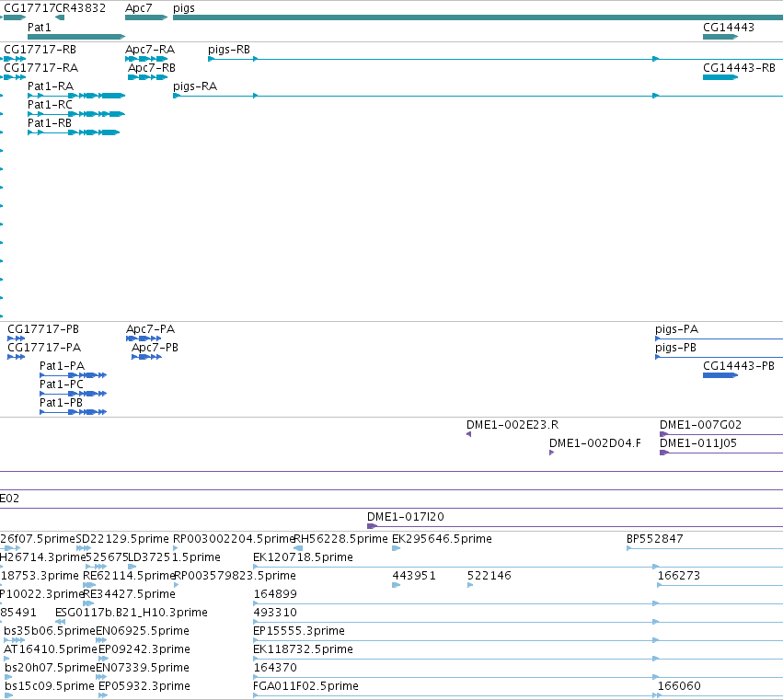
Task: Click clone end DME1-002D04.F
Action: 552,453
